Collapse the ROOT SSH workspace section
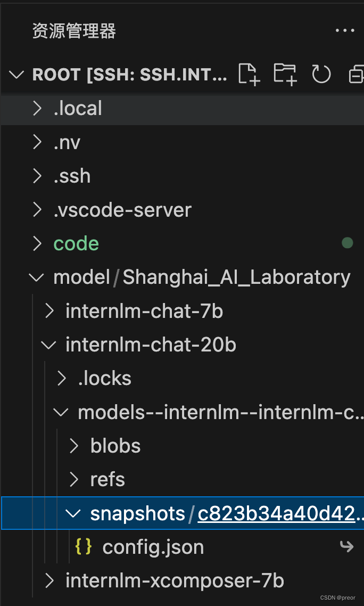The width and height of the screenshot is (364, 606). [x=16, y=75]
